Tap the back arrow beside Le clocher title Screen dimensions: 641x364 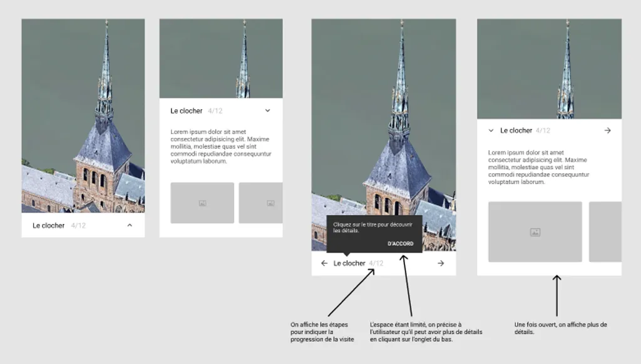[x=322, y=263]
